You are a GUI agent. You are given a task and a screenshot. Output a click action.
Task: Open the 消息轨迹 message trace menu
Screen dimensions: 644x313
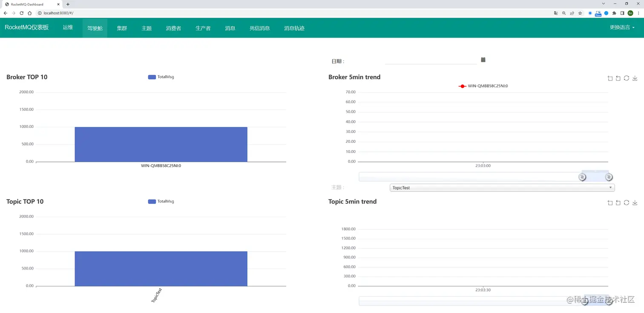pos(294,28)
